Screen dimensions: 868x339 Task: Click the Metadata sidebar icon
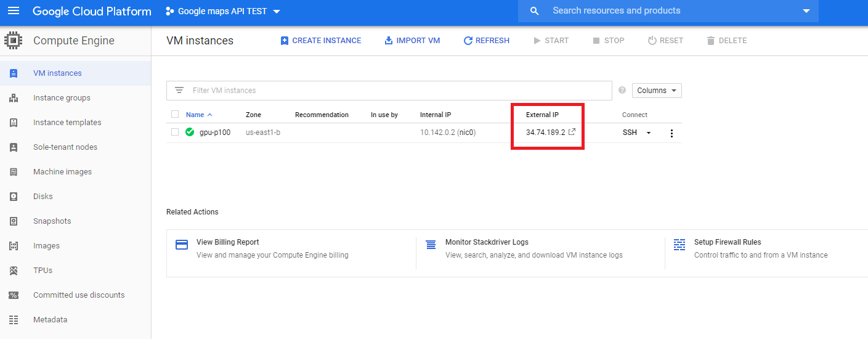[14, 320]
